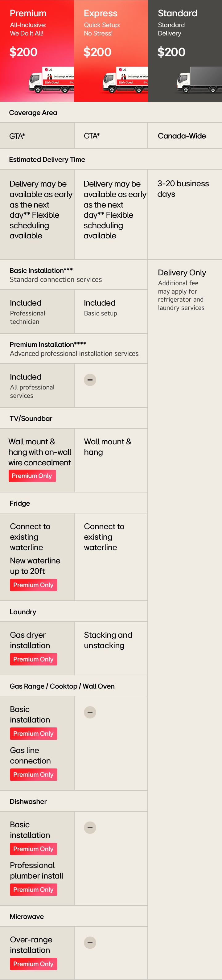The width and height of the screenshot is (222, 980).
Task: Click the minus icon in Microwave section
Action: click(90, 943)
